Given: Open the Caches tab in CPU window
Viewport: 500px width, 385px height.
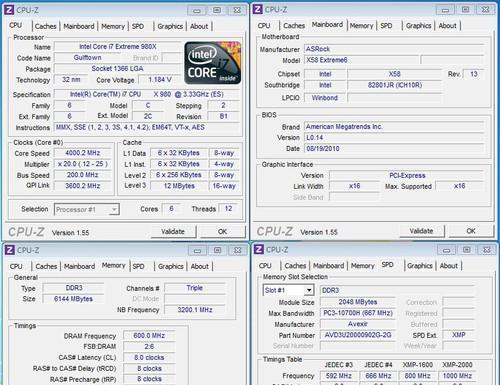Looking at the screenshot, I should tap(45, 26).
